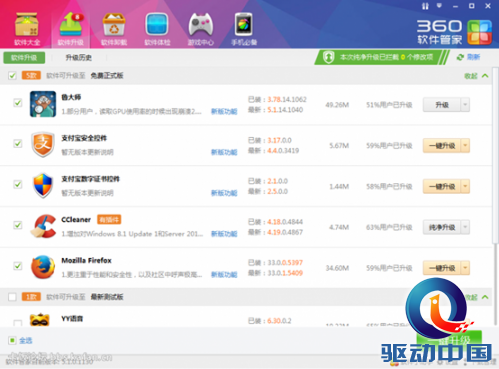This screenshot has width=499, height=369.
Task: Collapse the 免费正式版 group with 收起
Action: tap(476, 76)
